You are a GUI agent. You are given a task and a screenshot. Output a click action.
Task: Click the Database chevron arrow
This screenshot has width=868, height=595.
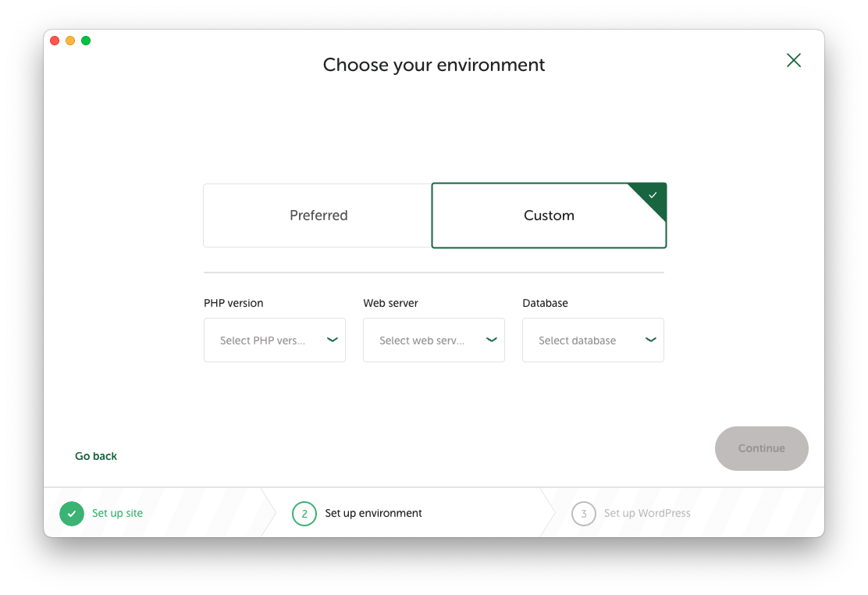click(x=650, y=340)
